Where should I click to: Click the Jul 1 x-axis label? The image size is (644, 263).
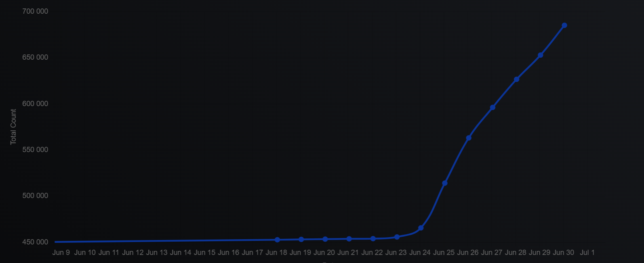(587, 253)
